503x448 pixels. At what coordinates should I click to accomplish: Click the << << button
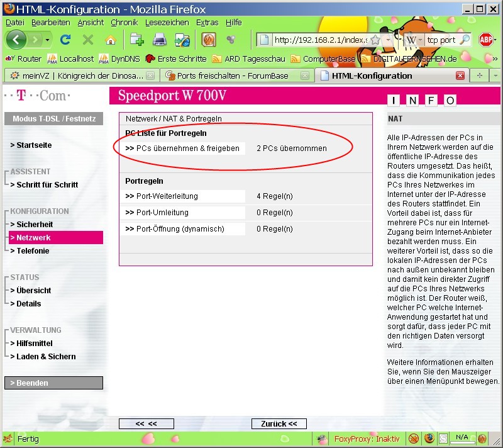[146, 424]
